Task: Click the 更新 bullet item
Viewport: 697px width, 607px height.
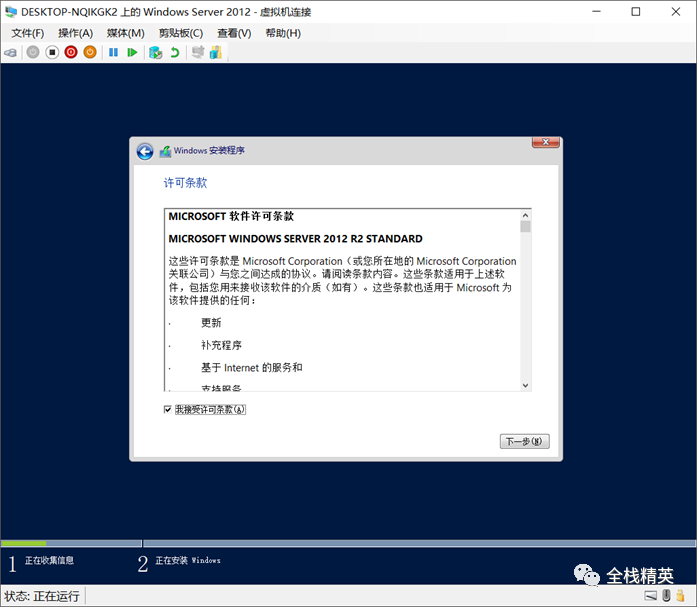Action: tap(211, 323)
